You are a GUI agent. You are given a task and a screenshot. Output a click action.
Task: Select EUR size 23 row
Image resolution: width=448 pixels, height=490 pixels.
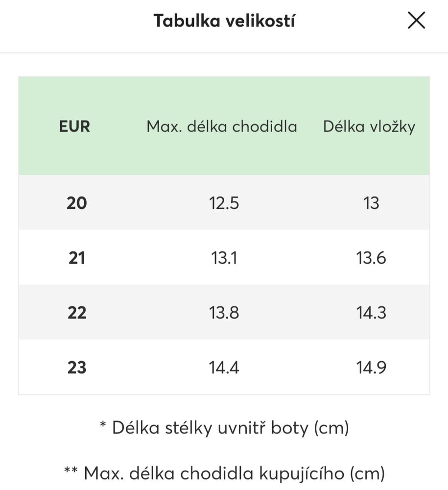click(x=77, y=367)
